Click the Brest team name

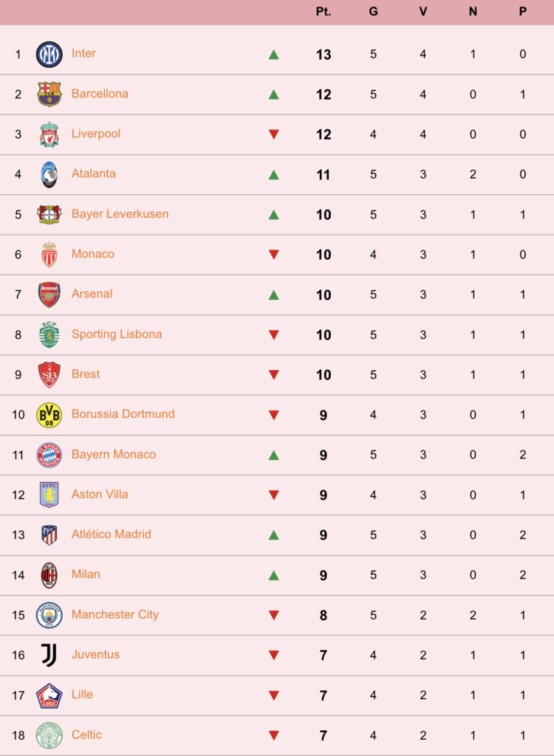tap(86, 374)
